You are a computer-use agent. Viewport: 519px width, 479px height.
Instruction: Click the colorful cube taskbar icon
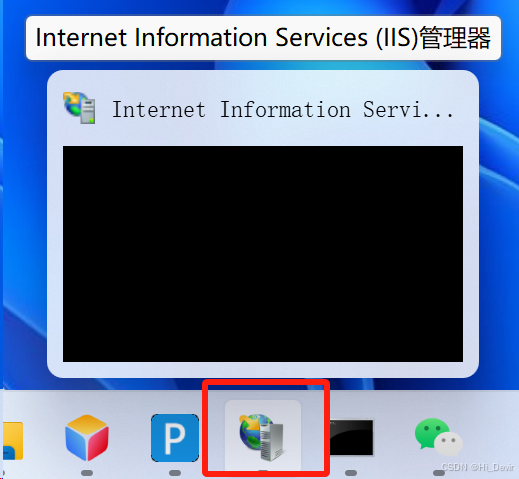[87, 437]
